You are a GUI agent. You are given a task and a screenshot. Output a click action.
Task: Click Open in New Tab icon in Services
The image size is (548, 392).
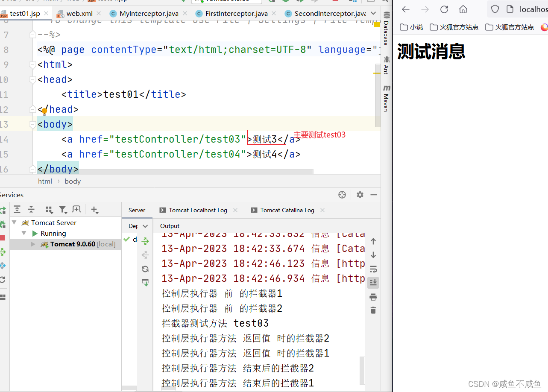(x=76, y=209)
